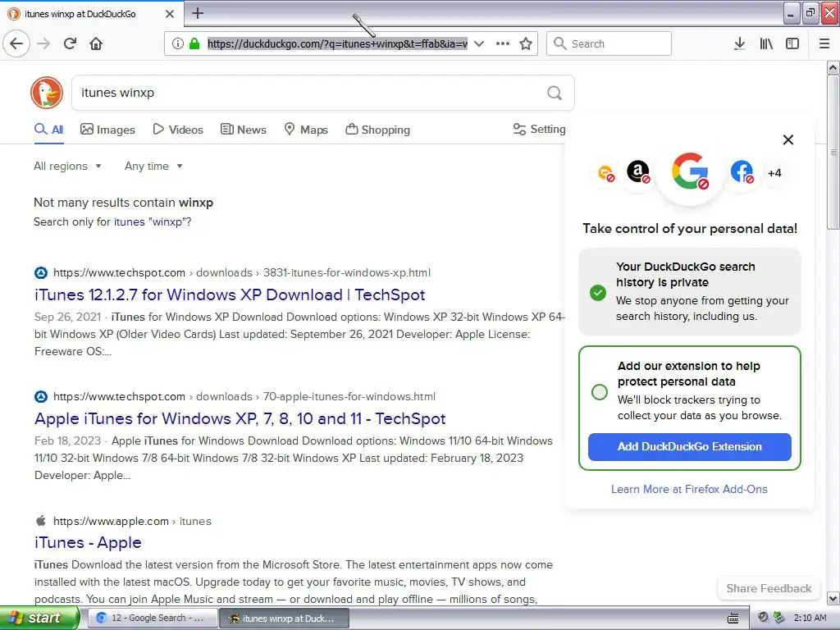
Task: Click the Forward navigation arrow
Action: click(x=44, y=43)
